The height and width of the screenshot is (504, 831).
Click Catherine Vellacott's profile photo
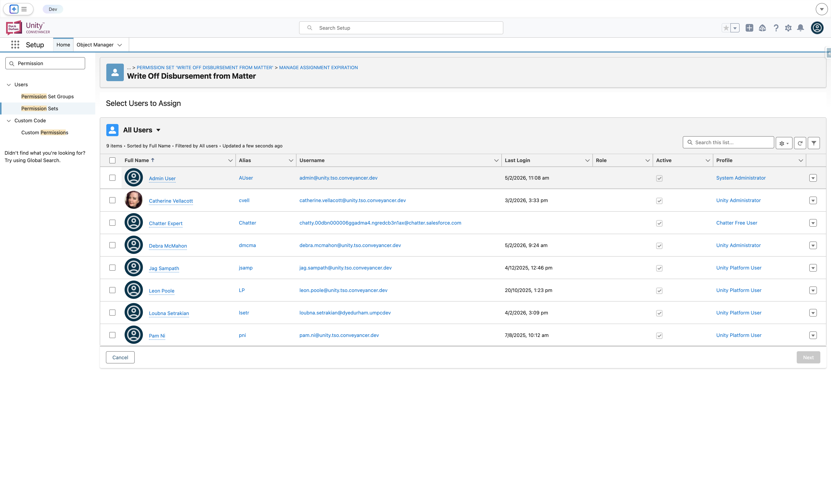coord(134,200)
